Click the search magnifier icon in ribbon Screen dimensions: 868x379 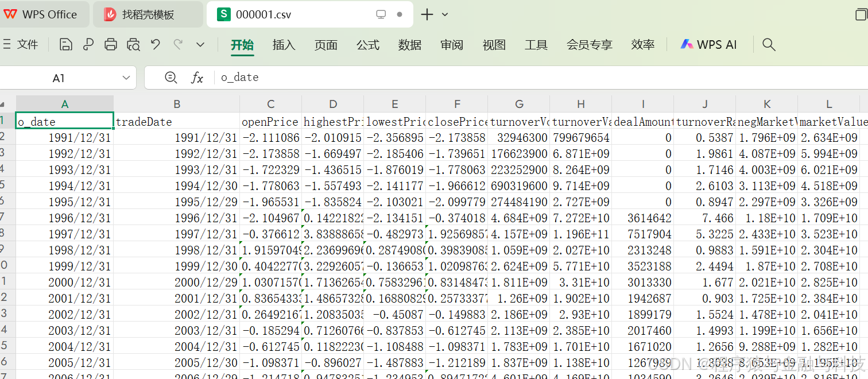769,44
